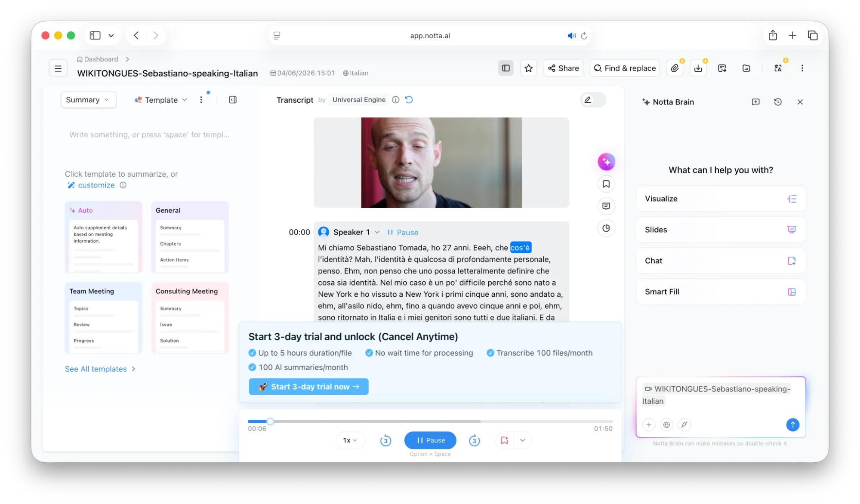
Task: Select the Slides option
Action: 721,230
